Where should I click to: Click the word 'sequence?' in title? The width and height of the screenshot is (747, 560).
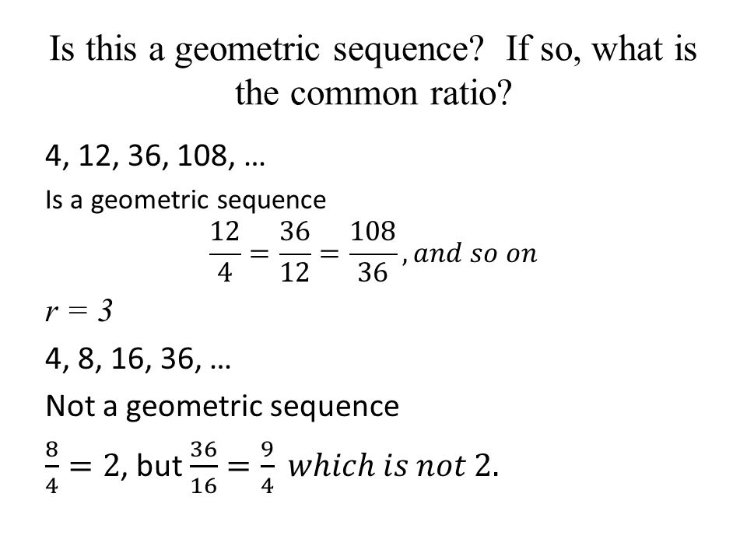(409, 50)
